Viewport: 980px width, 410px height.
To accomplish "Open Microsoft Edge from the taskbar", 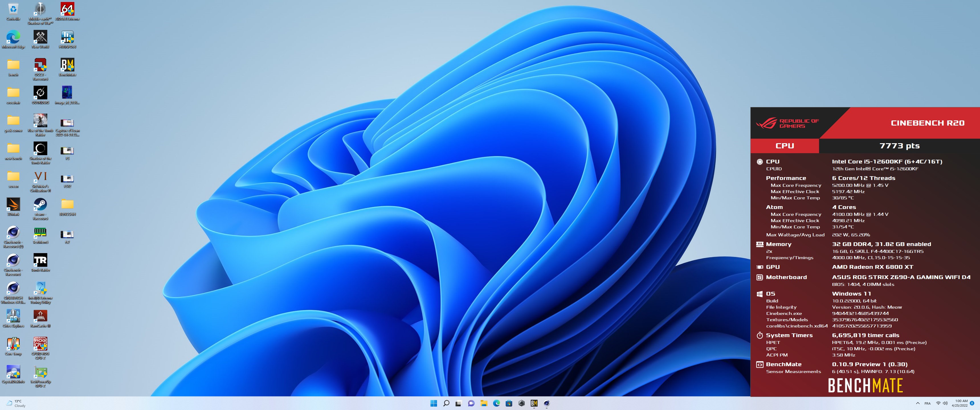I will pyautogui.click(x=497, y=403).
